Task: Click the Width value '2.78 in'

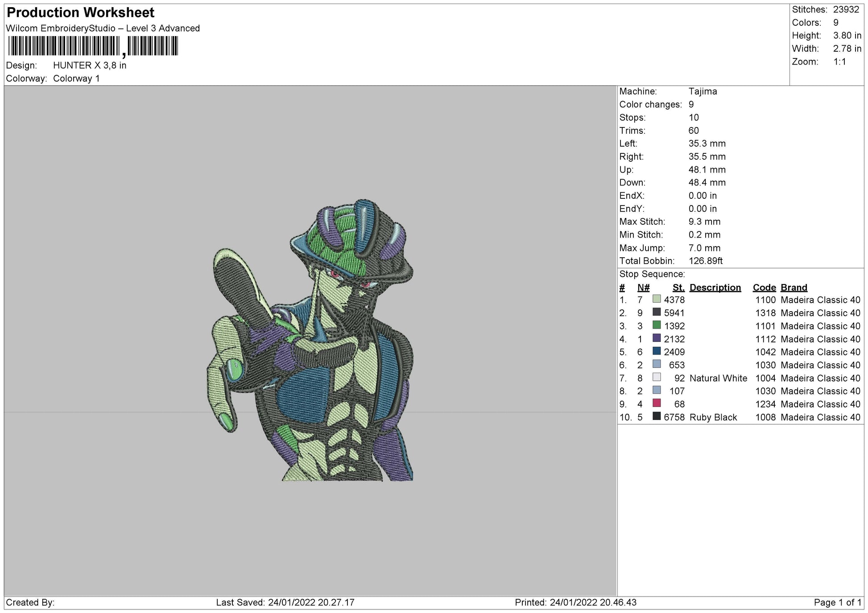Action: pos(847,49)
